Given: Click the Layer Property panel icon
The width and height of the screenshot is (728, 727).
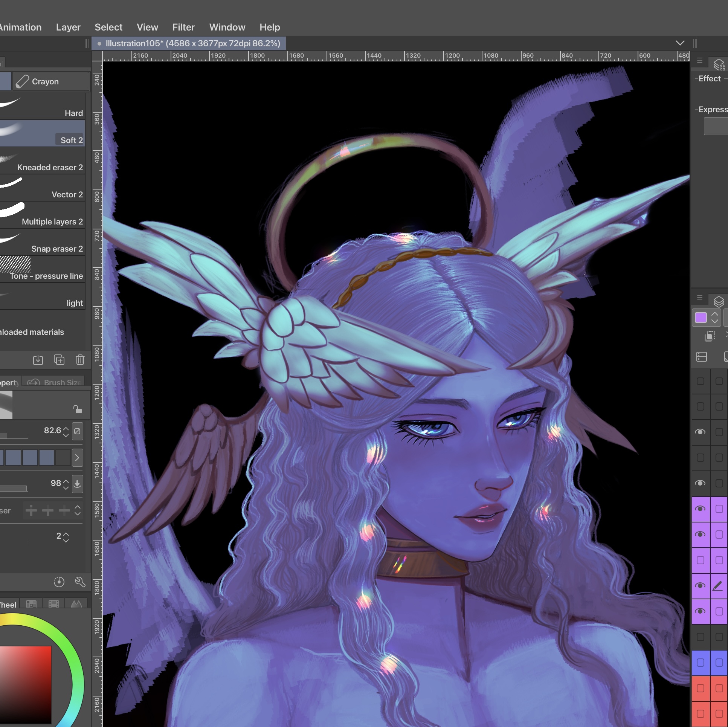Looking at the screenshot, I should 719,64.
